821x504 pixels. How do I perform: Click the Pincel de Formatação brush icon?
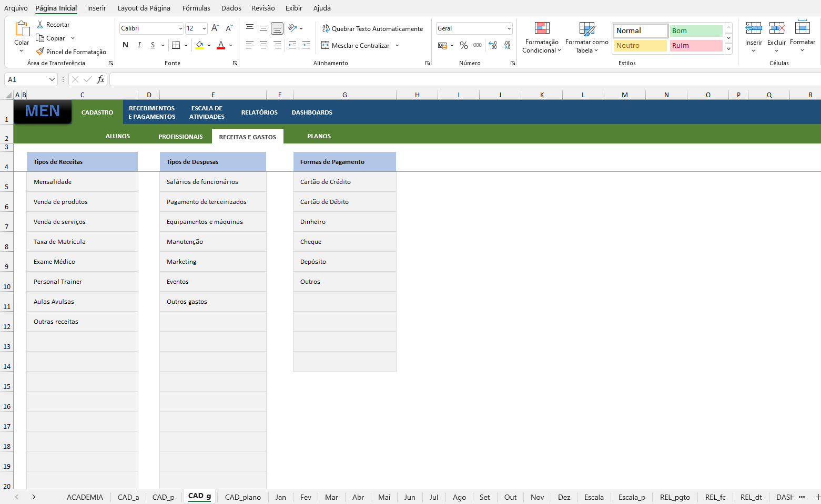(x=40, y=52)
